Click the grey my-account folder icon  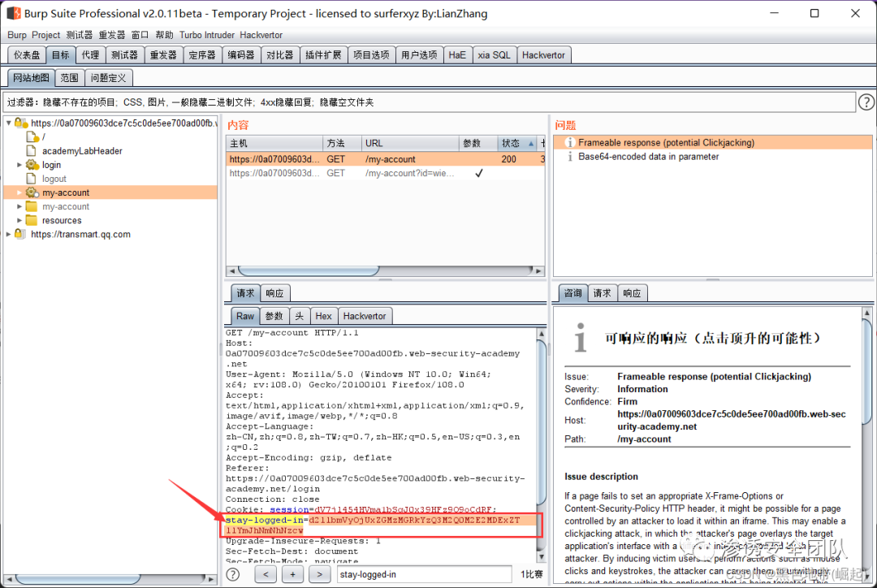[32, 206]
